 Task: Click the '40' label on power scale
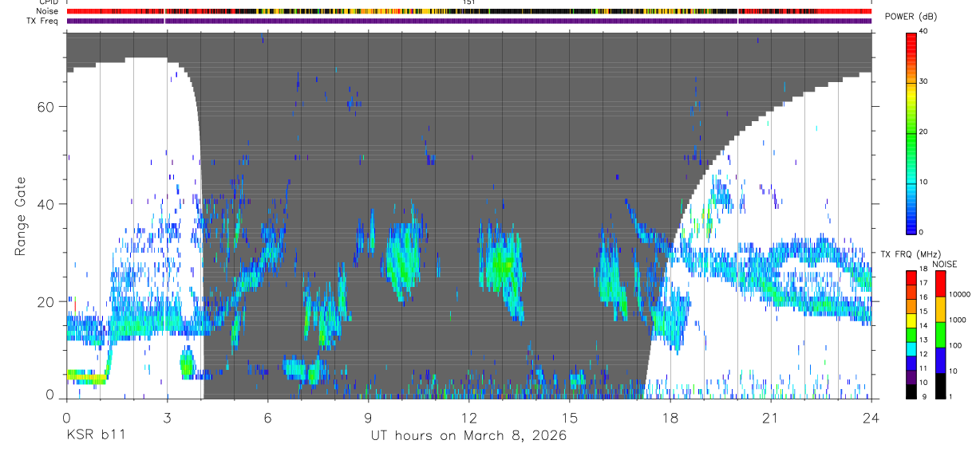coord(923,31)
